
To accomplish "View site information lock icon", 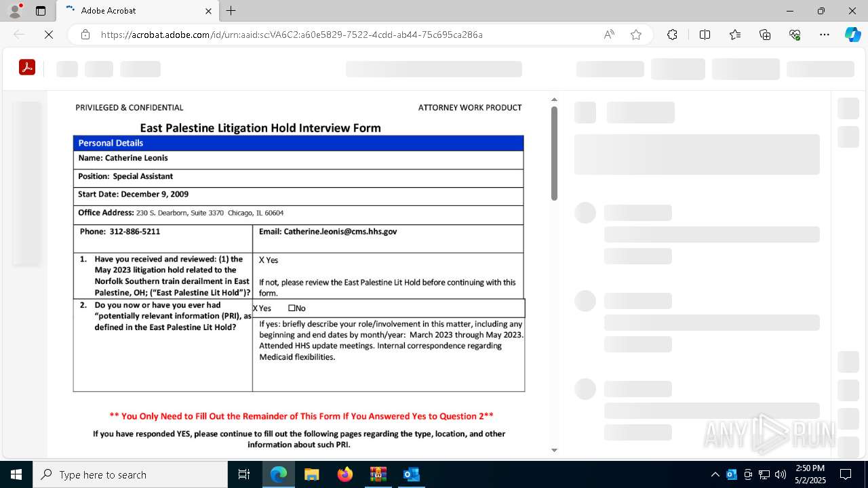I will pyautogui.click(x=85, y=35).
